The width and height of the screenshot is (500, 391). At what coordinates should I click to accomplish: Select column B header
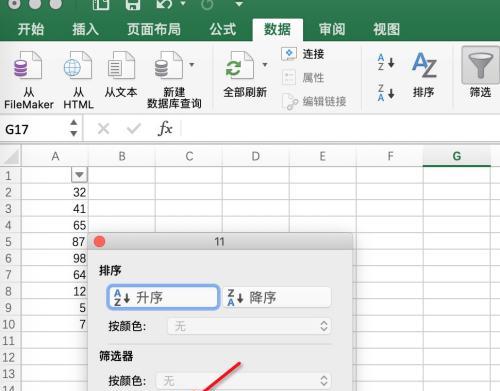point(122,156)
